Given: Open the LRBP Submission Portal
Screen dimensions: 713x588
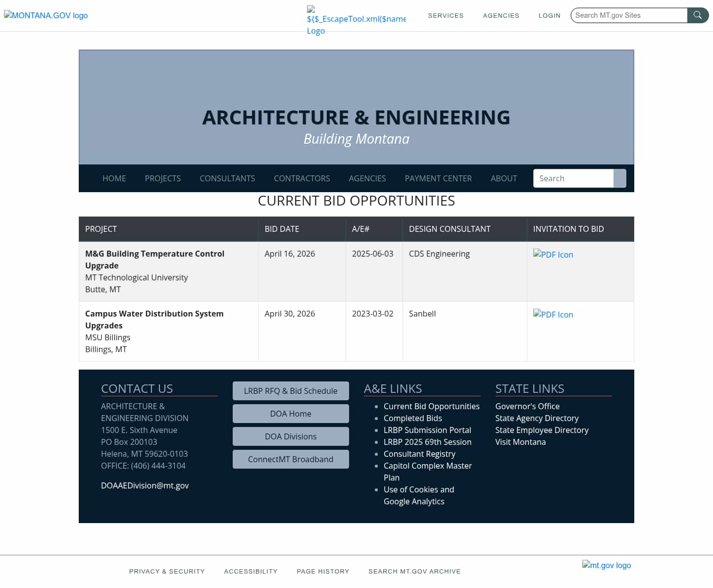Looking at the screenshot, I should click(x=427, y=430).
